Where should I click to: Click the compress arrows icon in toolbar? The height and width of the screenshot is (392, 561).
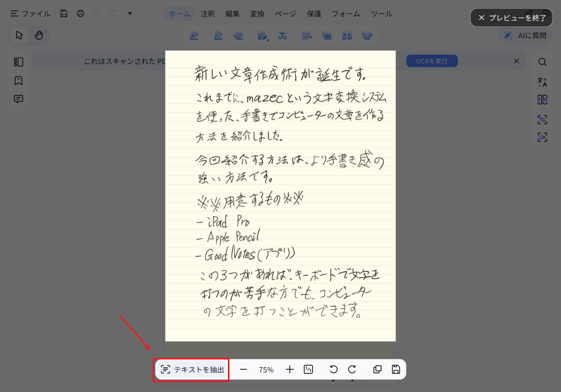point(346,36)
